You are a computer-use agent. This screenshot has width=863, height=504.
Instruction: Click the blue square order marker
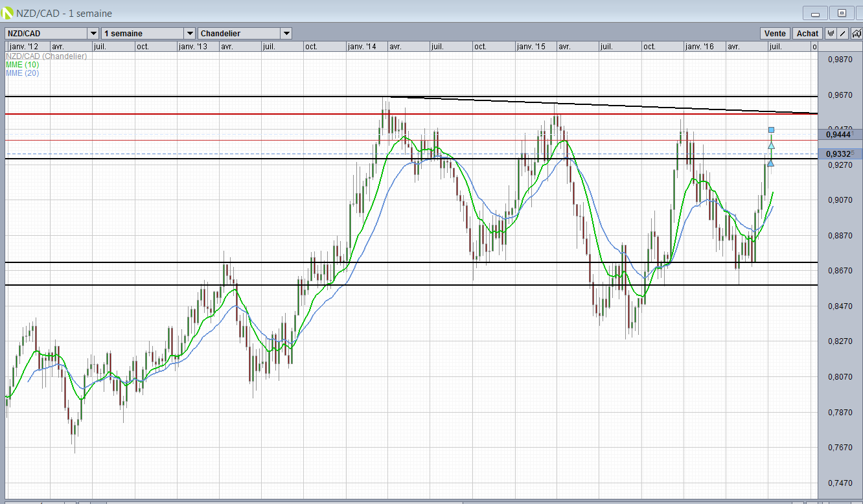(x=771, y=130)
